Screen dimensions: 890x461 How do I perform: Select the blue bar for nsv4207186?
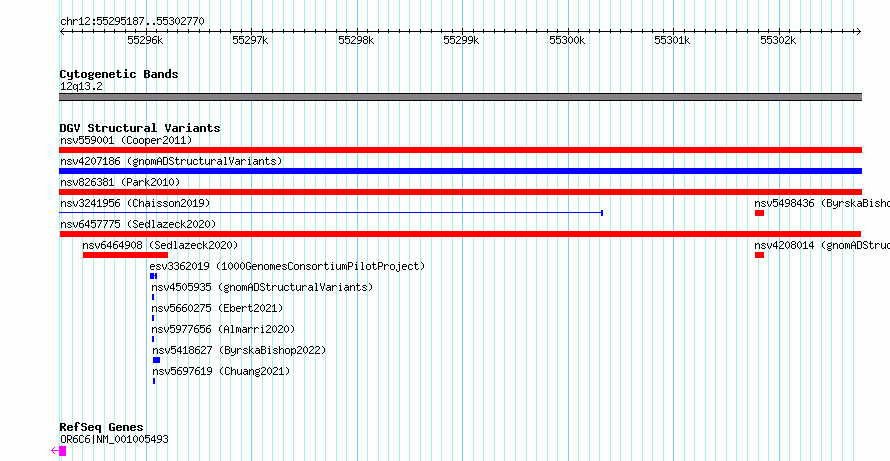click(x=460, y=171)
